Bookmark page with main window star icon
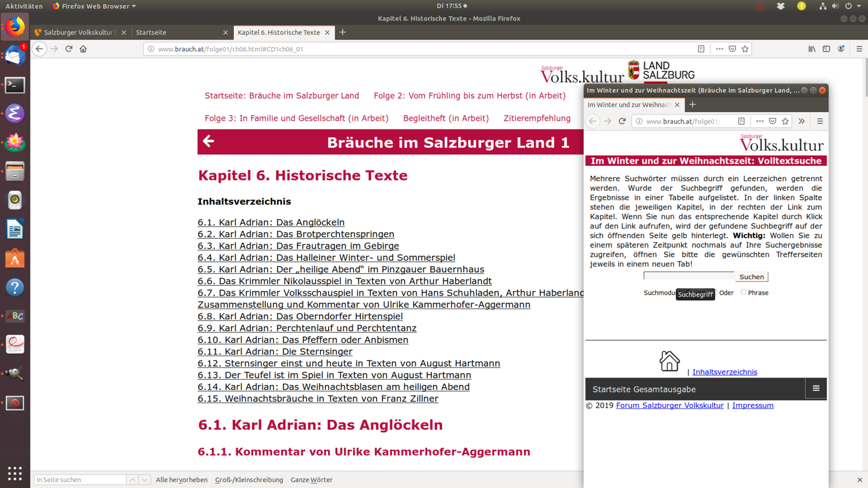 tap(745, 49)
